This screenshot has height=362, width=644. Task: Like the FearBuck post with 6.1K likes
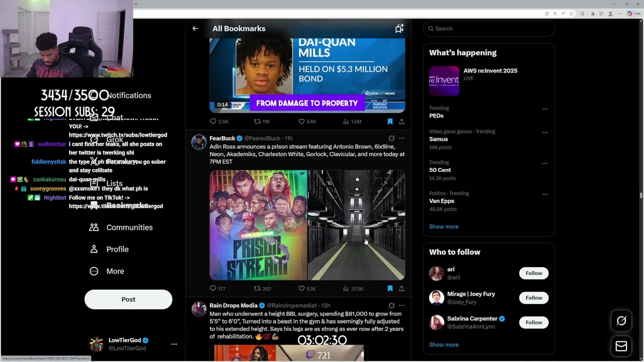(x=307, y=289)
